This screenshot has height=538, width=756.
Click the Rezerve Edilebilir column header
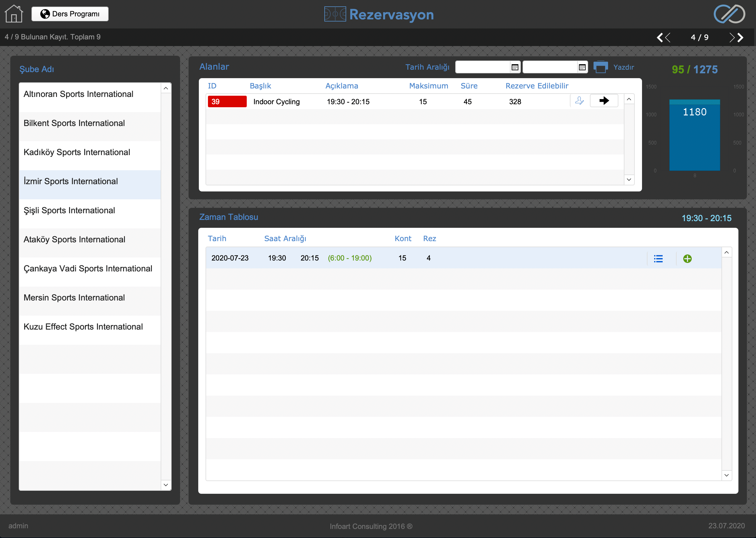pyautogui.click(x=537, y=86)
